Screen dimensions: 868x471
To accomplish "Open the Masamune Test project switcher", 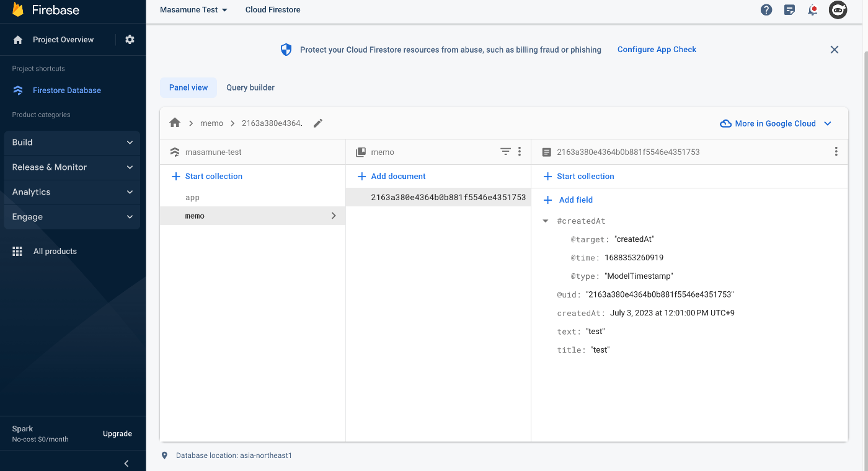I will point(193,10).
